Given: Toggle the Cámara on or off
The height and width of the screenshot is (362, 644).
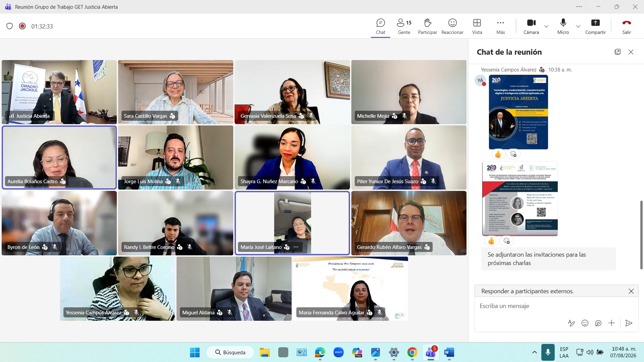Looking at the screenshot, I should click(x=531, y=27).
